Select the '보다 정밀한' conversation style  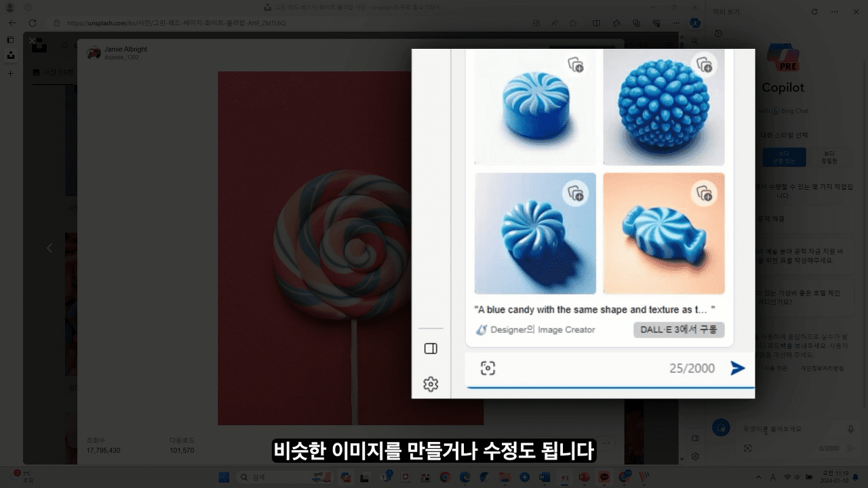831,157
